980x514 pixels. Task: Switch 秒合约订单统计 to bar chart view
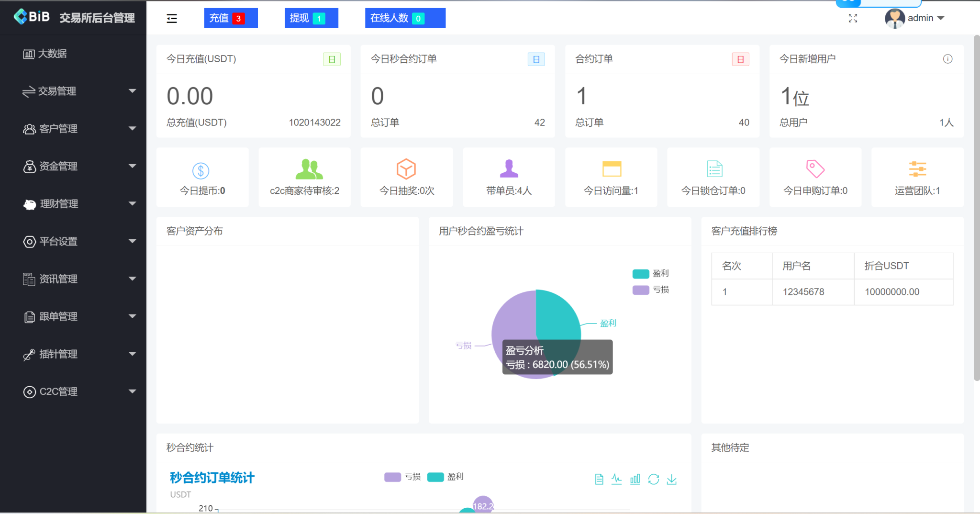pos(635,479)
